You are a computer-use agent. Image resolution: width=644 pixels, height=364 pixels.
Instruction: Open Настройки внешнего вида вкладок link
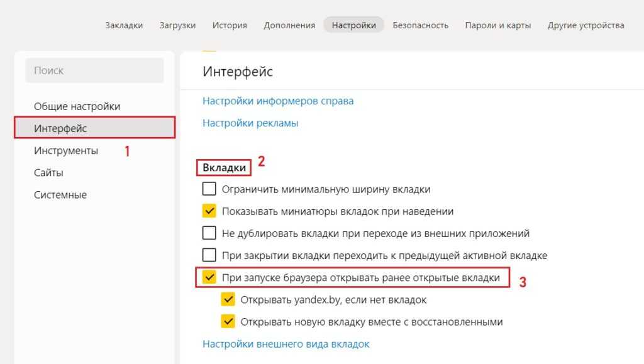pyautogui.click(x=286, y=344)
